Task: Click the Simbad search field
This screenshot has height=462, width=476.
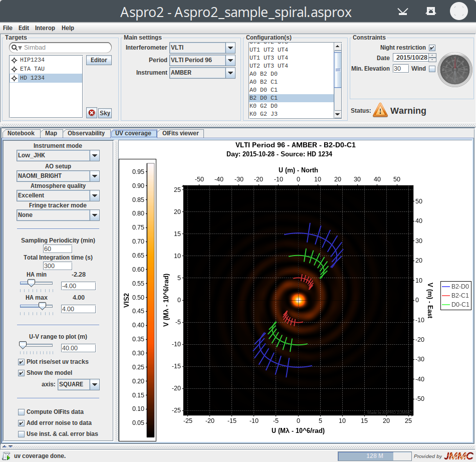Action: [x=61, y=48]
